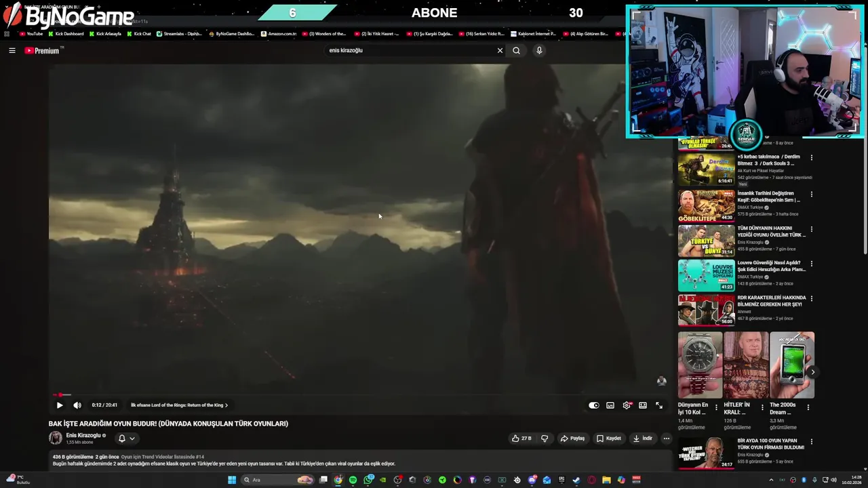This screenshot has height=488, width=868.
Task: Open Enis Kirazoglu channel name link
Action: point(83,436)
